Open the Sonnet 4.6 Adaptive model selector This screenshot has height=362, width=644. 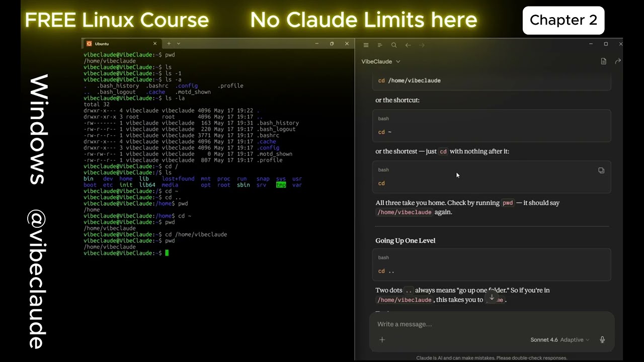(x=559, y=340)
